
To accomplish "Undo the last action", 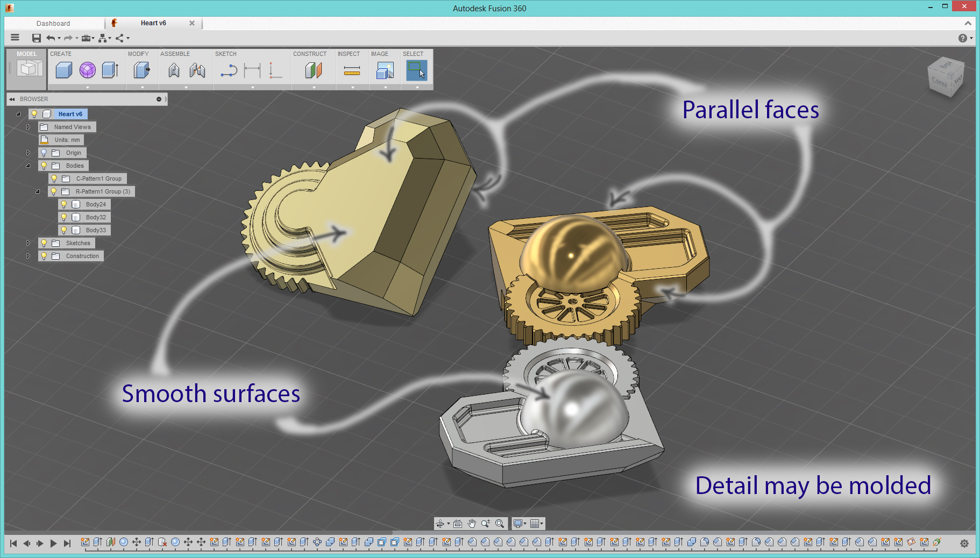I will click(x=51, y=38).
